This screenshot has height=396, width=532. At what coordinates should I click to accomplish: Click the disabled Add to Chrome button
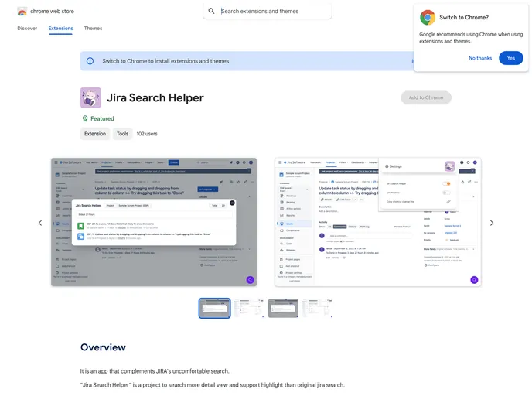click(x=426, y=97)
